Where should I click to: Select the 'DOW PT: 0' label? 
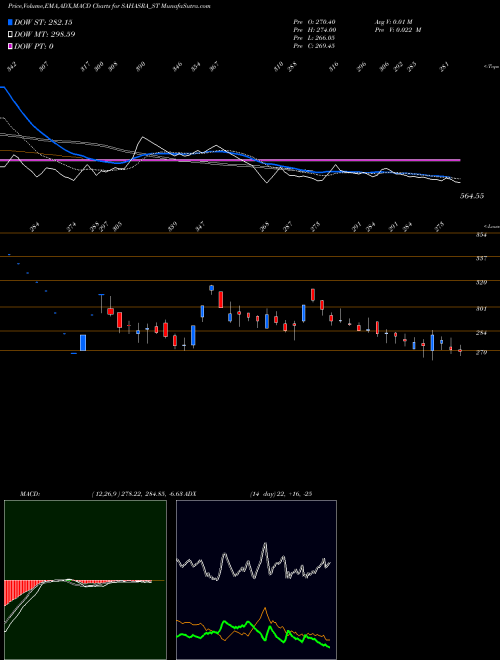pyautogui.click(x=33, y=46)
